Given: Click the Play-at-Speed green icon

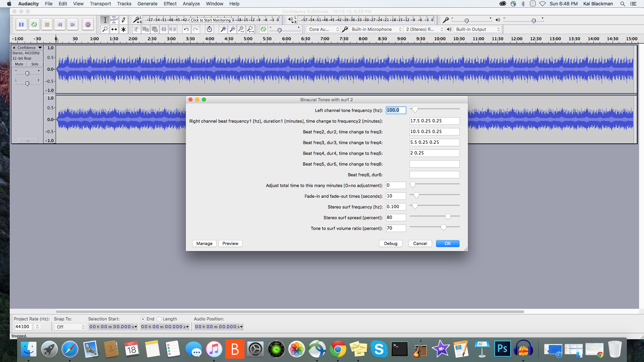Looking at the screenshot, I should [263, 29].
